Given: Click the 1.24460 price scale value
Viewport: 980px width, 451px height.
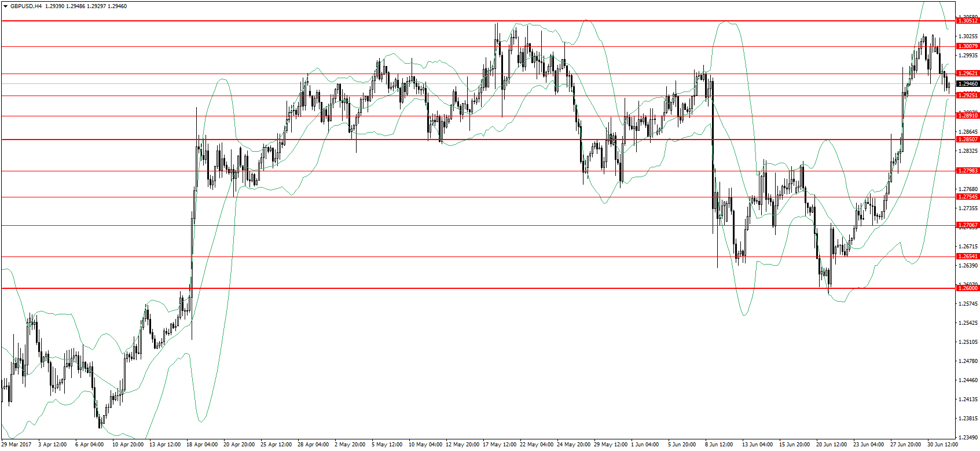Looking at the screenshot, I should tap(968, 380).
